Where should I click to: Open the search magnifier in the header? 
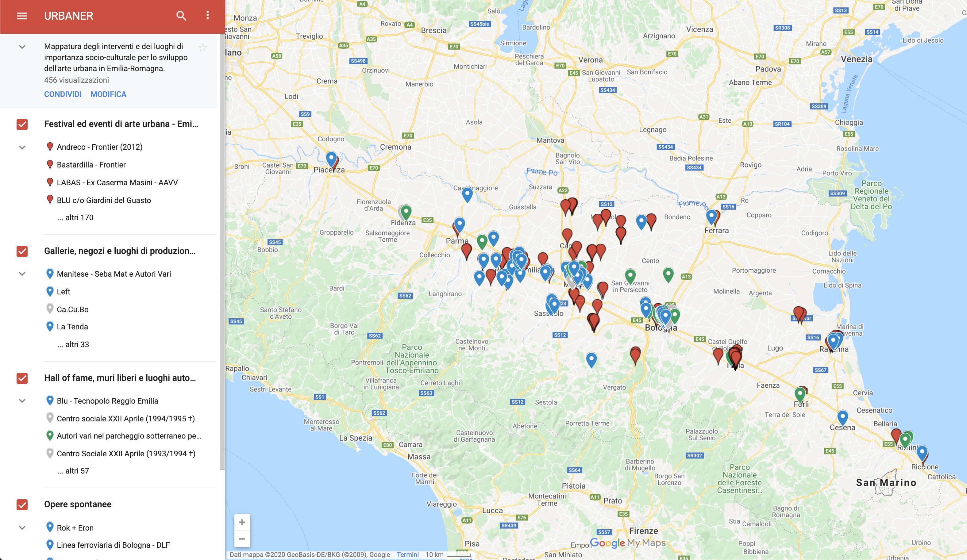[181, 16]
